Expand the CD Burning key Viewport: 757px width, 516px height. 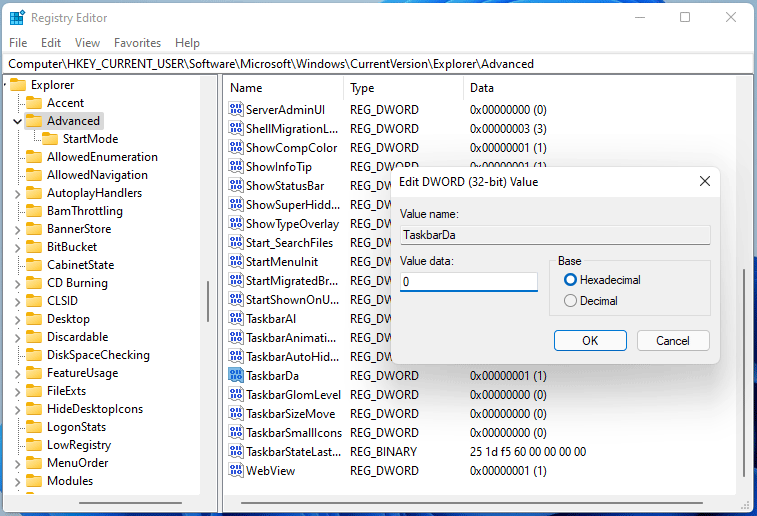pos(17,283)
